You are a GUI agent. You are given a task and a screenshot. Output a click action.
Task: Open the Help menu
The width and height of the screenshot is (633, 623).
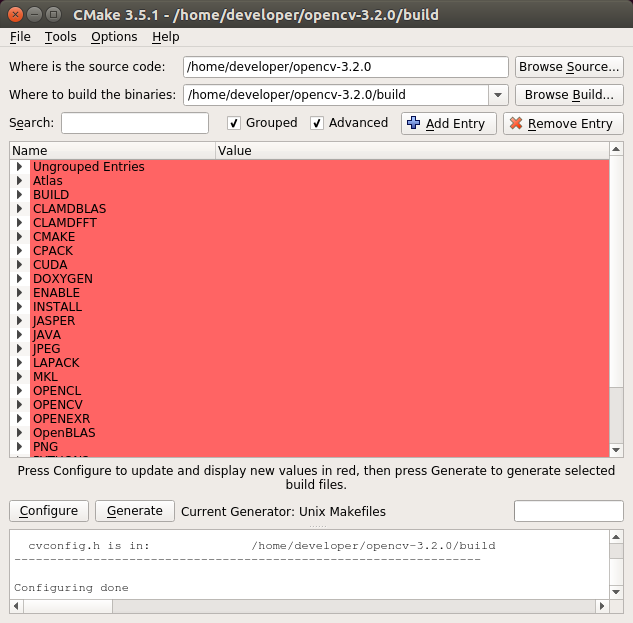(x=166, y=37)
